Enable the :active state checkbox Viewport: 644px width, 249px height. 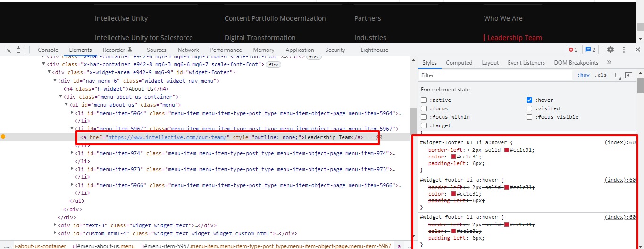click(424, 100)
